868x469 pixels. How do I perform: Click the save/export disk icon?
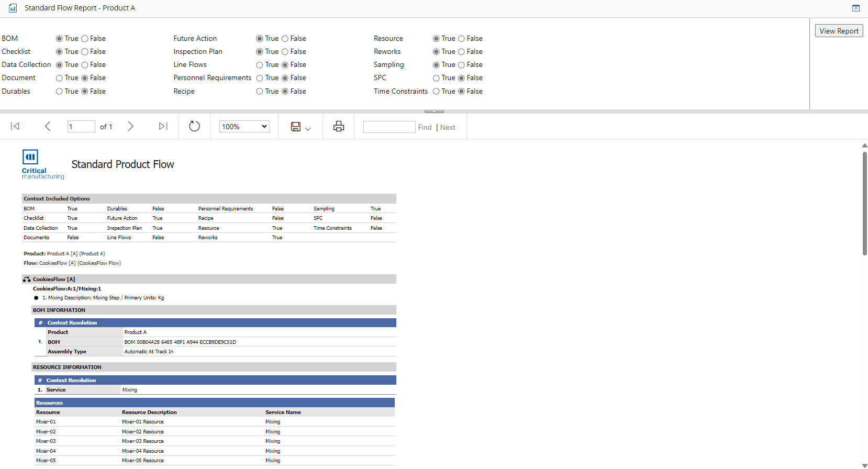pos(296,127)
